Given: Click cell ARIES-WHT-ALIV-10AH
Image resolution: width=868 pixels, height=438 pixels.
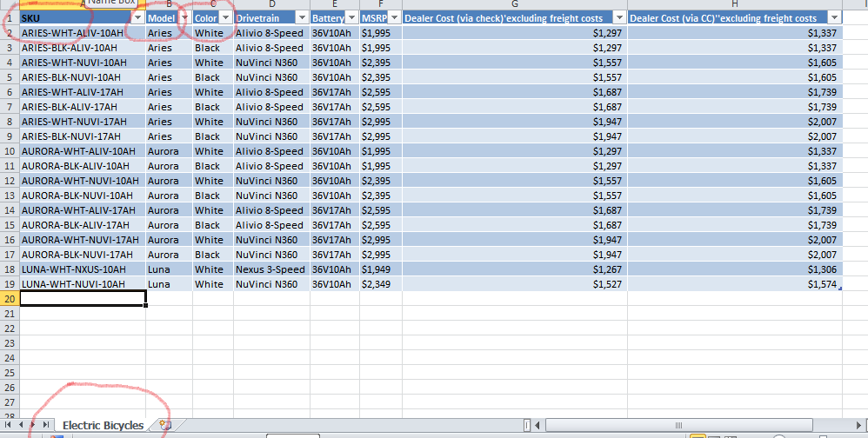Looking at the screenshot, I should [83, 33].
